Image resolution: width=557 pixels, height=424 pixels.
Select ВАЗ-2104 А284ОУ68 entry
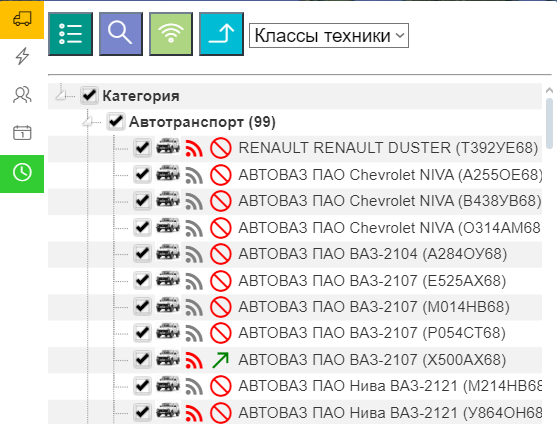(373, 254)
